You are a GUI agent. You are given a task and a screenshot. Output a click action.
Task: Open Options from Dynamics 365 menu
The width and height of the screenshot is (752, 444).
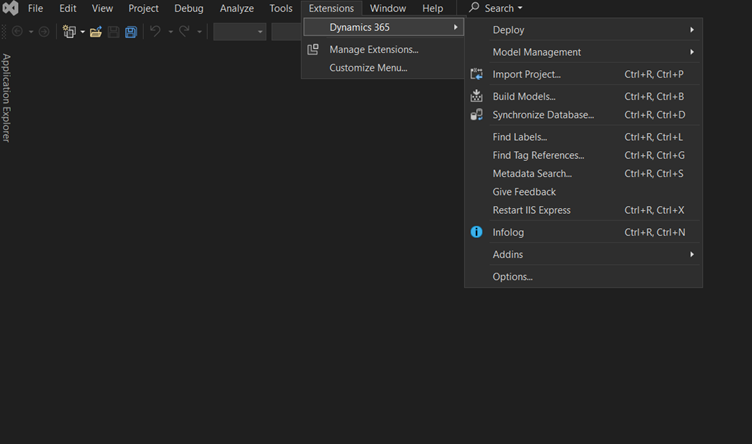coord(512,277)
